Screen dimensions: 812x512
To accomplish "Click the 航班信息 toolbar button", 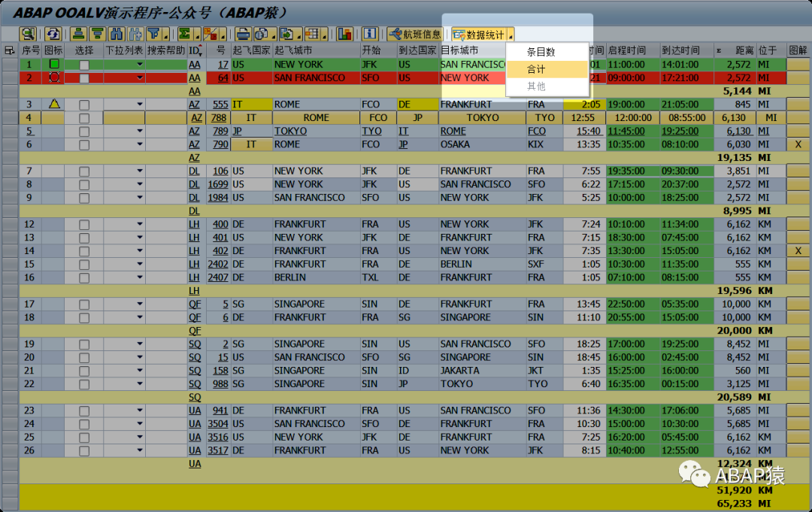I will click(415, 34).
